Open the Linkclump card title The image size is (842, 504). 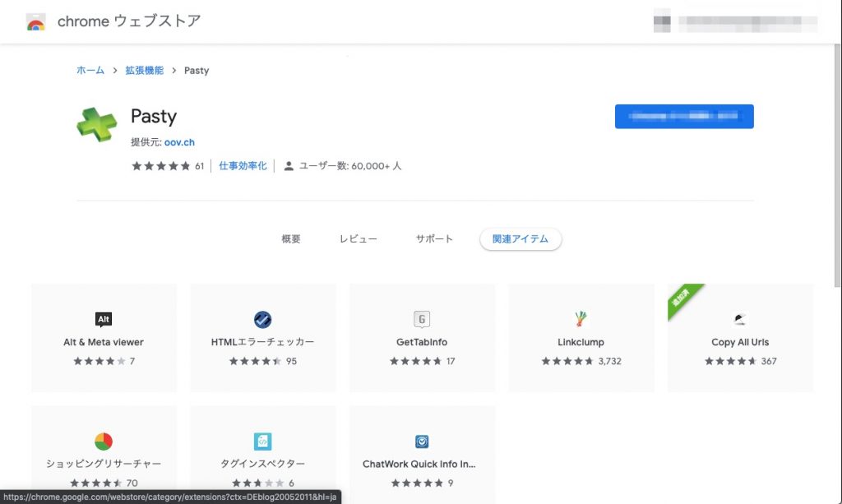coord(581,342)
